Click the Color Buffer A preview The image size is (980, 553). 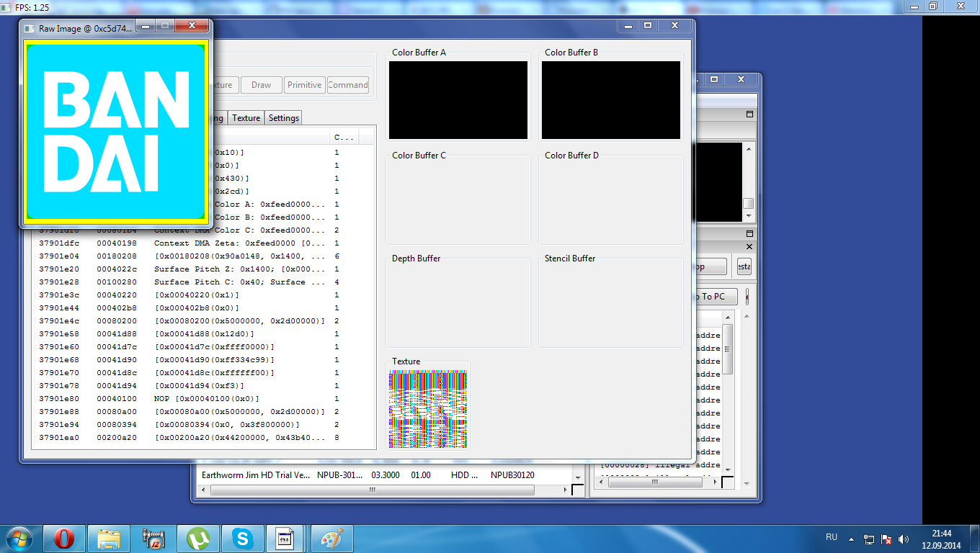[458, 100]
